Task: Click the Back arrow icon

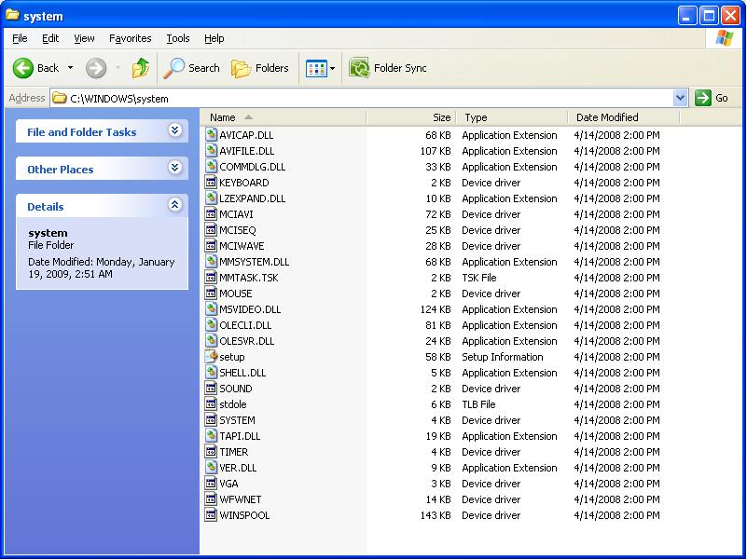Action: point(23,68)
